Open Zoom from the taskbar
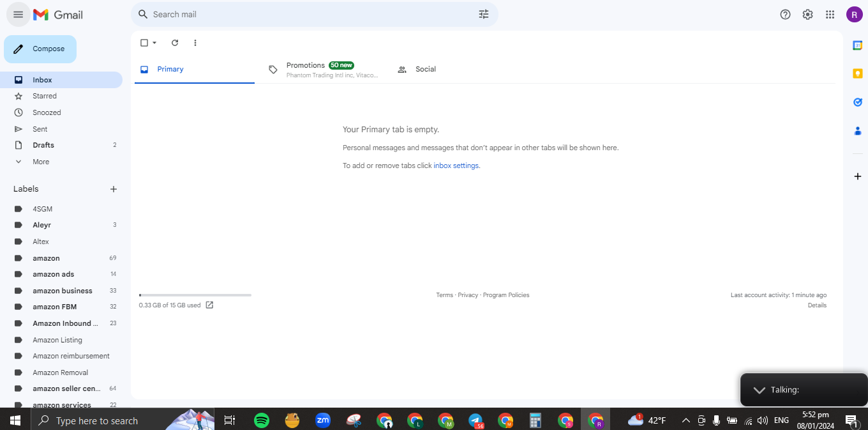Screen dimensions: 868x430 tap(323, 420)
